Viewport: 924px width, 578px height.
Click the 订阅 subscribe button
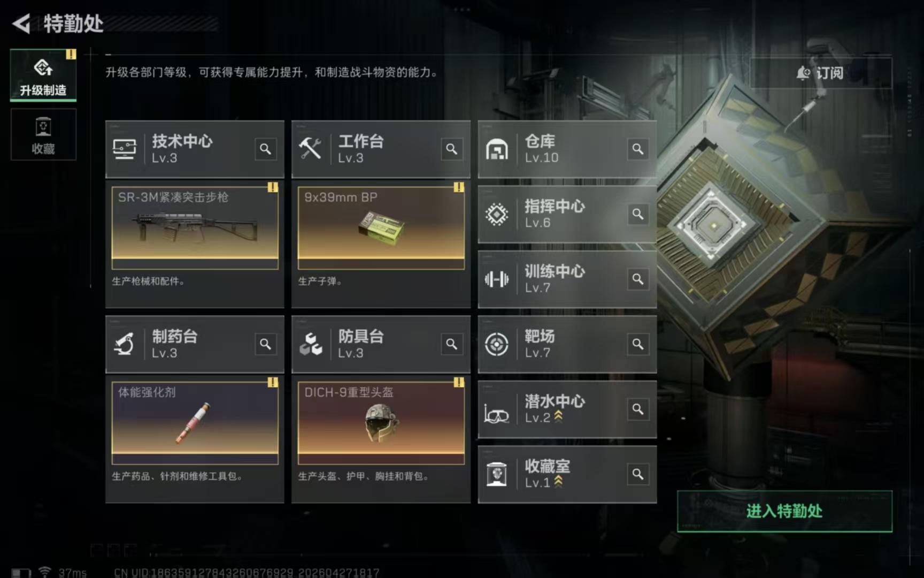[x=821, y=73]
